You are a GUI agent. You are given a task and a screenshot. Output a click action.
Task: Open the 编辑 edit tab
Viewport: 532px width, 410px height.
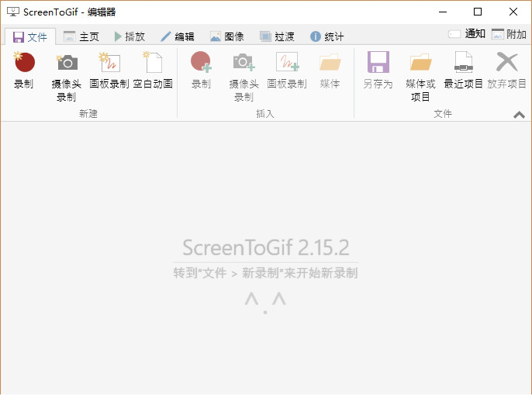pyautogui.click(x=178, y=36)
